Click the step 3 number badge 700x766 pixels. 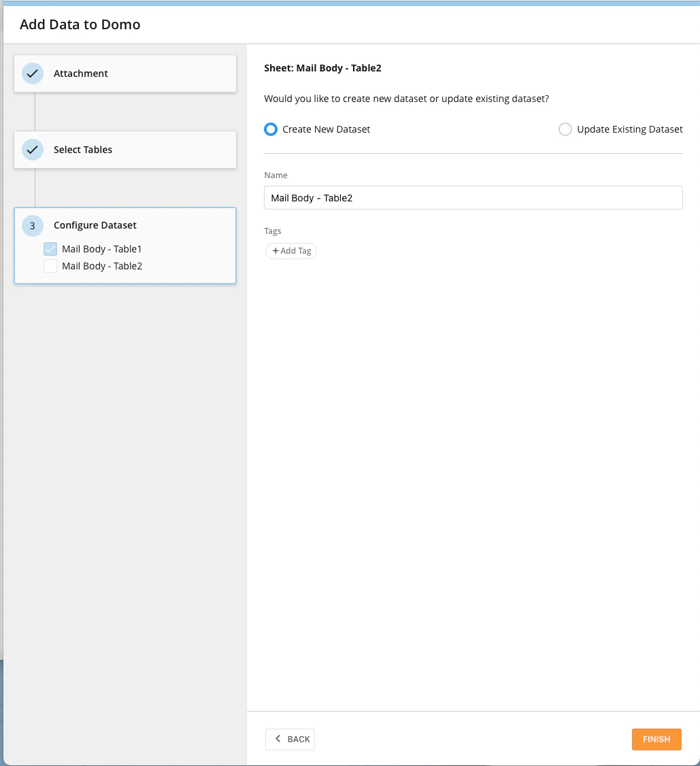coord(32,226)
